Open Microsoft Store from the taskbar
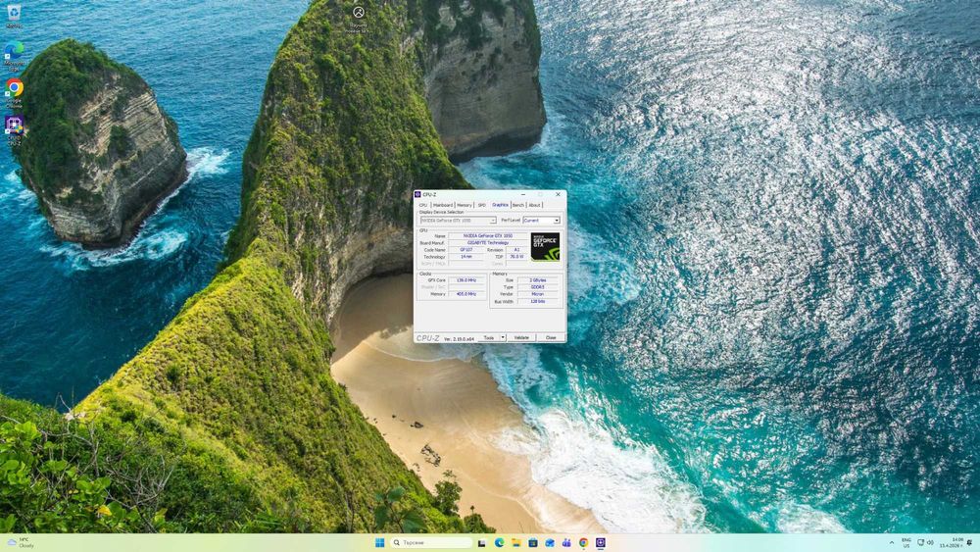Viewport: 980px width, 552px height. 532,542
